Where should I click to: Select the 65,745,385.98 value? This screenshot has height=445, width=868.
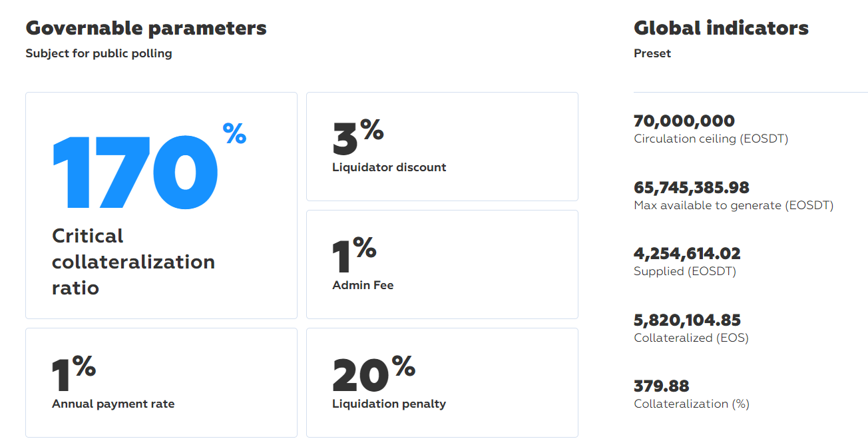pyautogui.click(x=692, y=187)
